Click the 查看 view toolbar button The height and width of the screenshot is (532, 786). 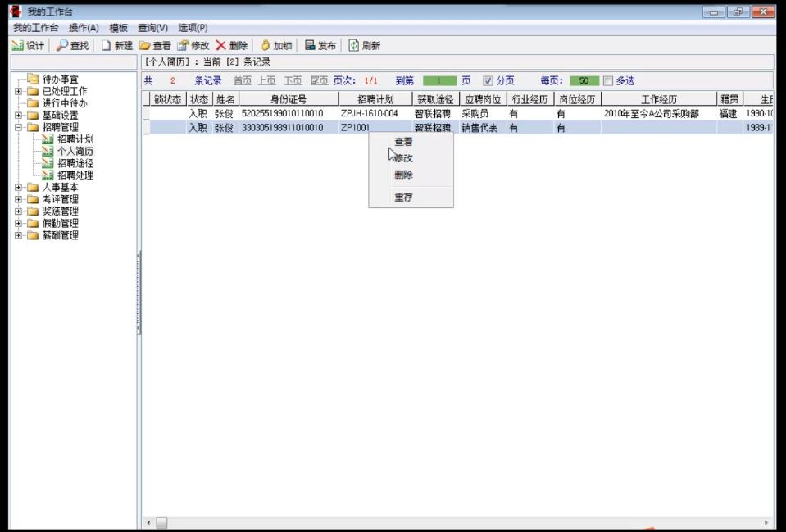[156, 46]
